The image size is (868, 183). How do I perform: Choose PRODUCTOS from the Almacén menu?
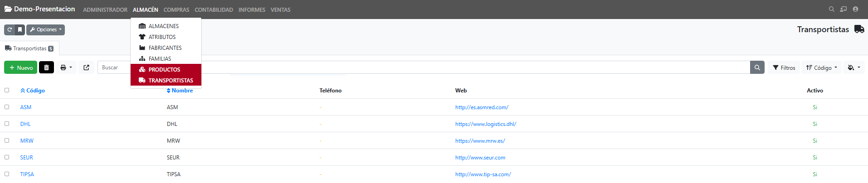164,70
